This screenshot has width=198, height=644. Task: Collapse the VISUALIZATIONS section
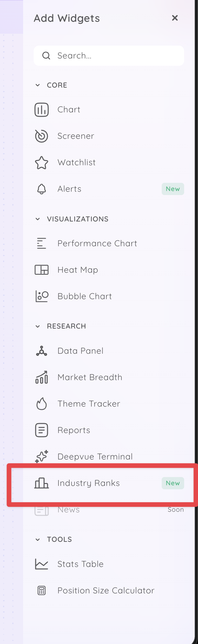pos(38,219)
